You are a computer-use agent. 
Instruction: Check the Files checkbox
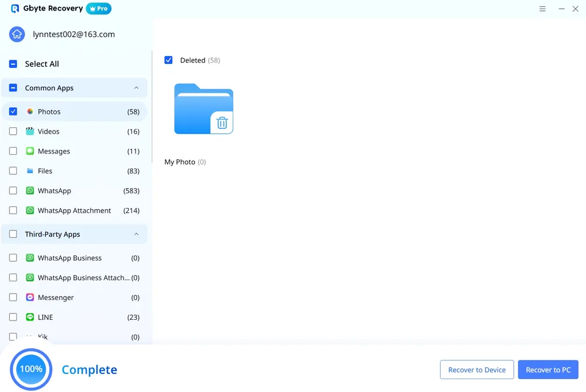click(x=13, y=171)
